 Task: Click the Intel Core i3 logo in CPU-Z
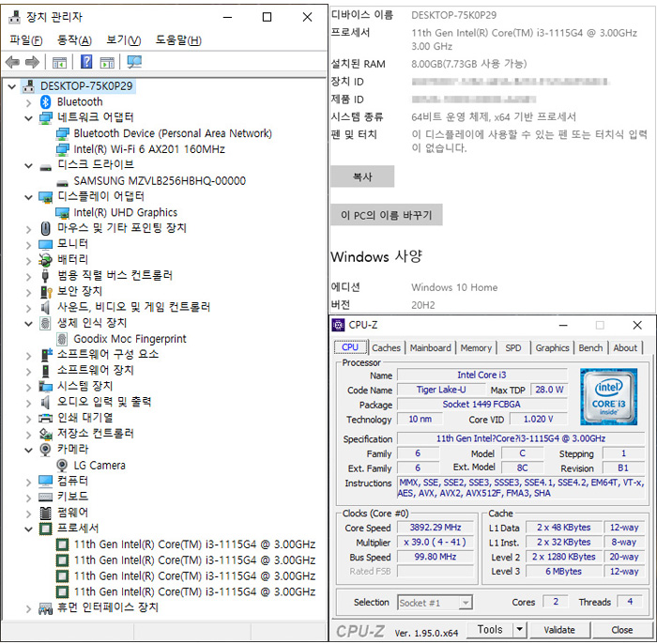609,397
